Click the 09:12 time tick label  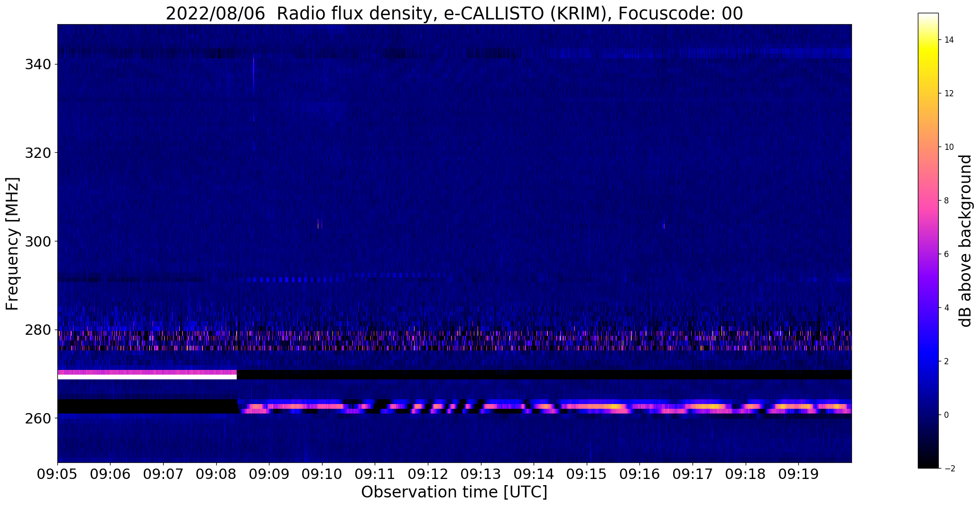[x=428, y=475]
